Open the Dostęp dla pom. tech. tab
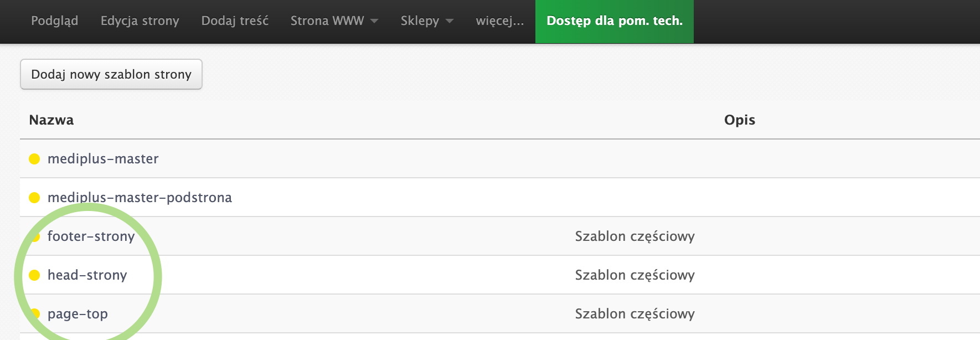Viewport: 980px width, 340px height. click(614, 21)
